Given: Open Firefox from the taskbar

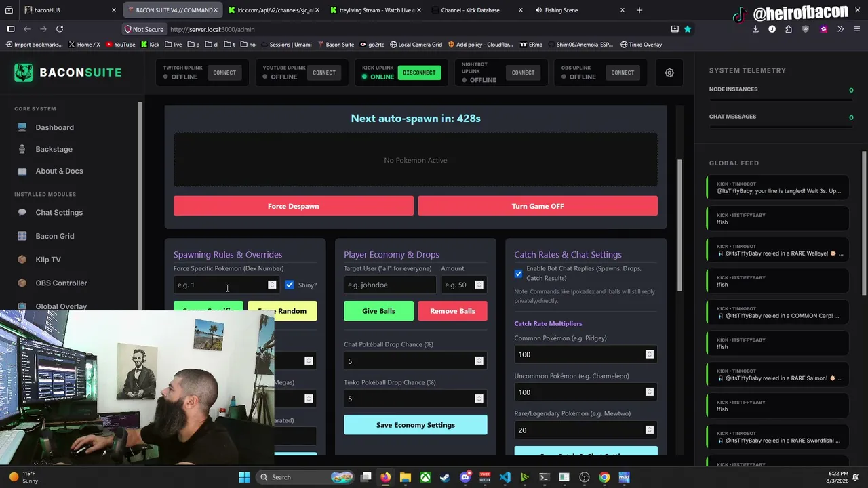Looking at the screenshot, I should click(x=386, y=477).
